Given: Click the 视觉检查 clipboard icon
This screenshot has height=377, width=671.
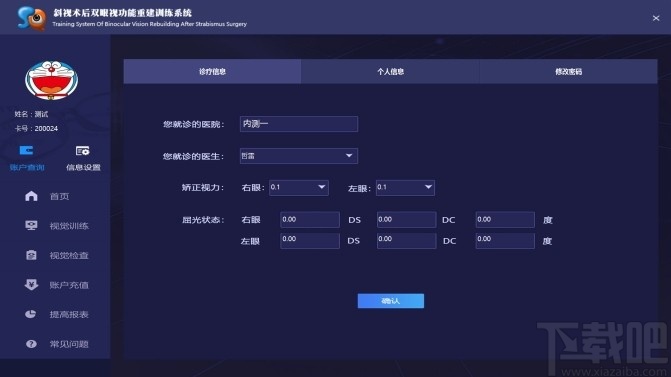Looking at the screenshot, I should point(31,255).
